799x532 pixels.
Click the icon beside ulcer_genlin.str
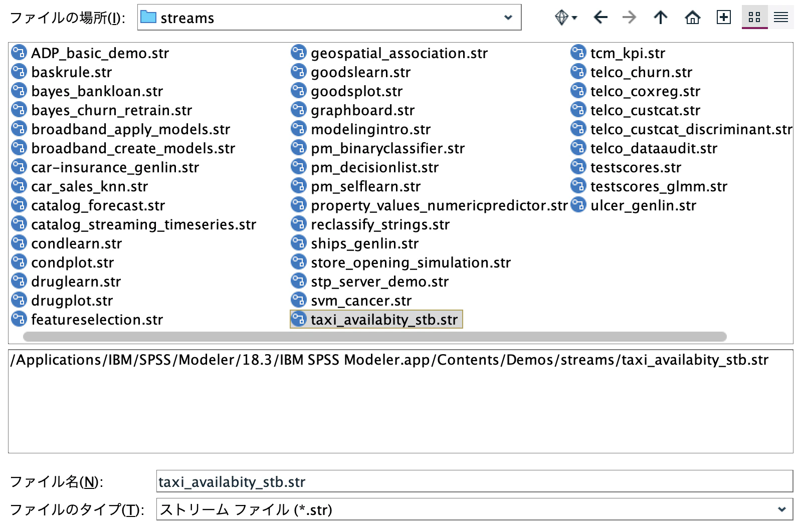578,205
